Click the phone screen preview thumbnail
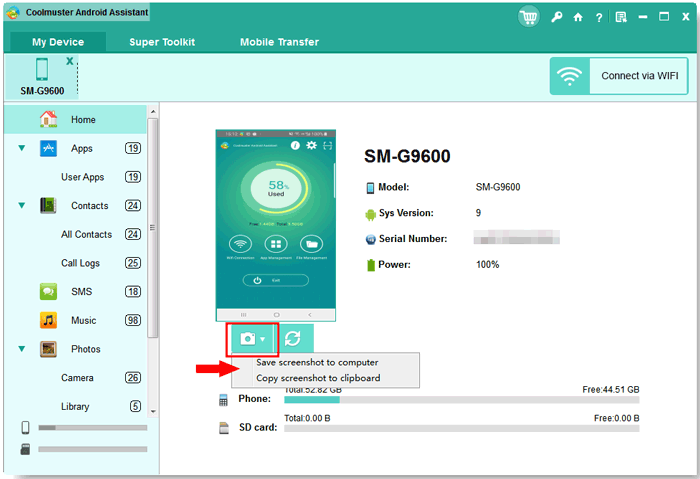Viewport: 700px width, 479px height. [275, 225]
